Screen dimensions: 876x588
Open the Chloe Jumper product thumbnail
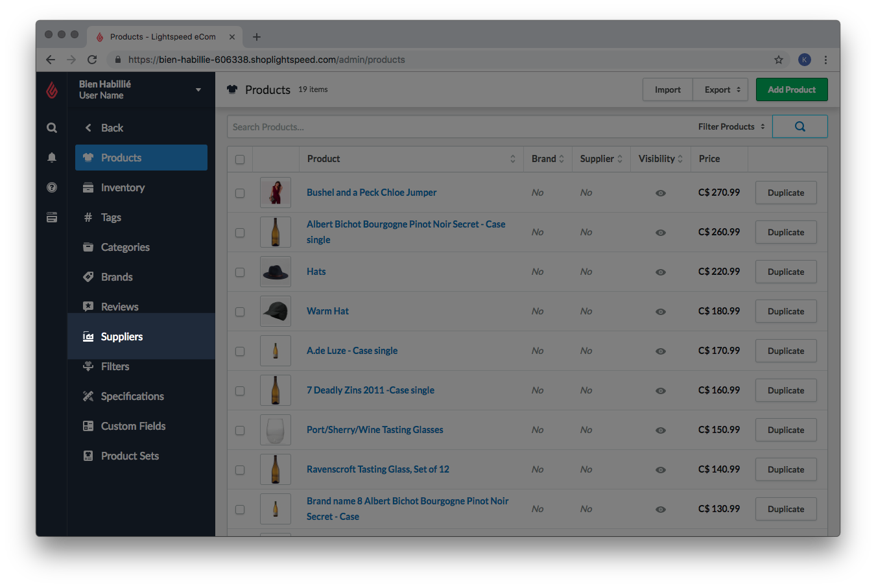click(276, 193)
